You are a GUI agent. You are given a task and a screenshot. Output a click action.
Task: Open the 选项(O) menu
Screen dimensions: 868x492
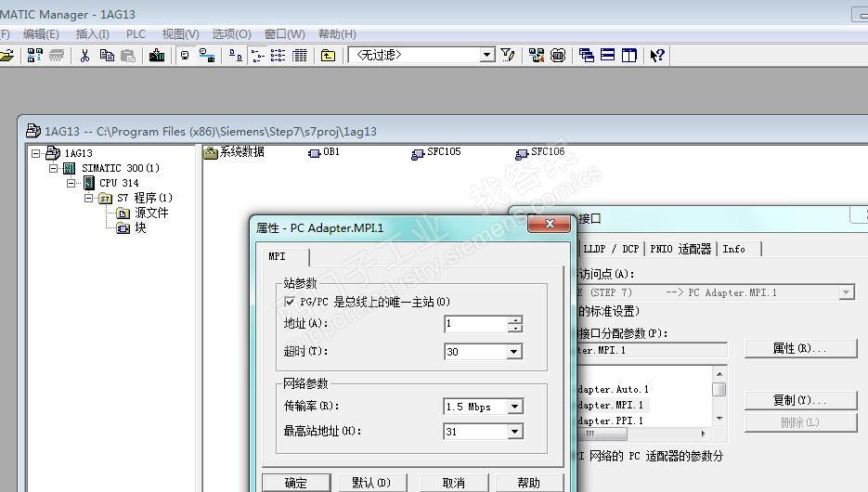pyautogui.click(x=231, y=34)
